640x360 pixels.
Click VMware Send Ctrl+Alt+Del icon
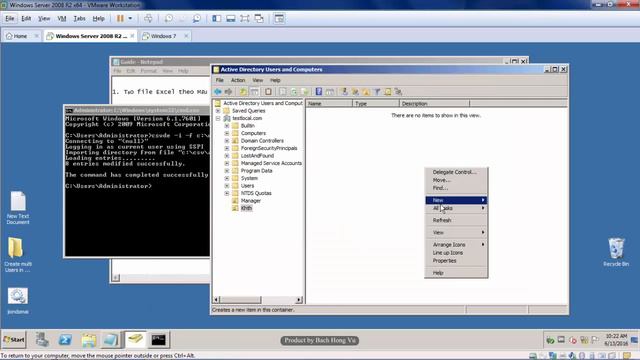coord(148,18)
